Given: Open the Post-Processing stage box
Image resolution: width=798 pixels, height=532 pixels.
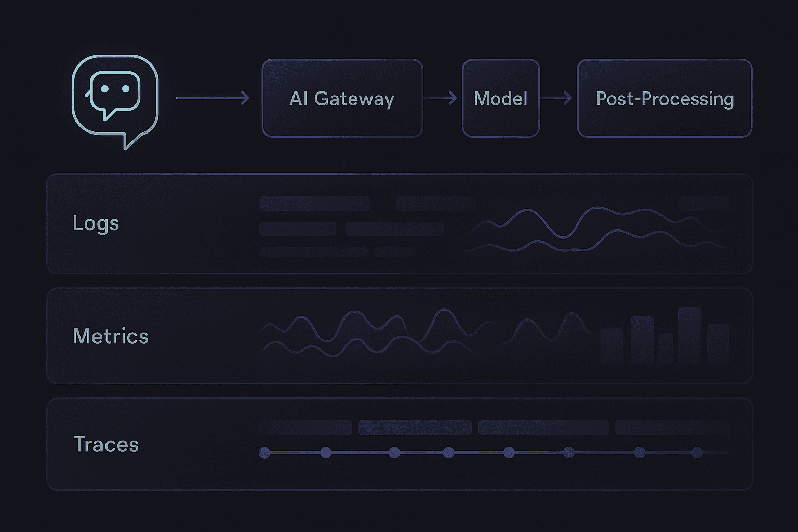Looking at the screenshot, I should [664, 98].
